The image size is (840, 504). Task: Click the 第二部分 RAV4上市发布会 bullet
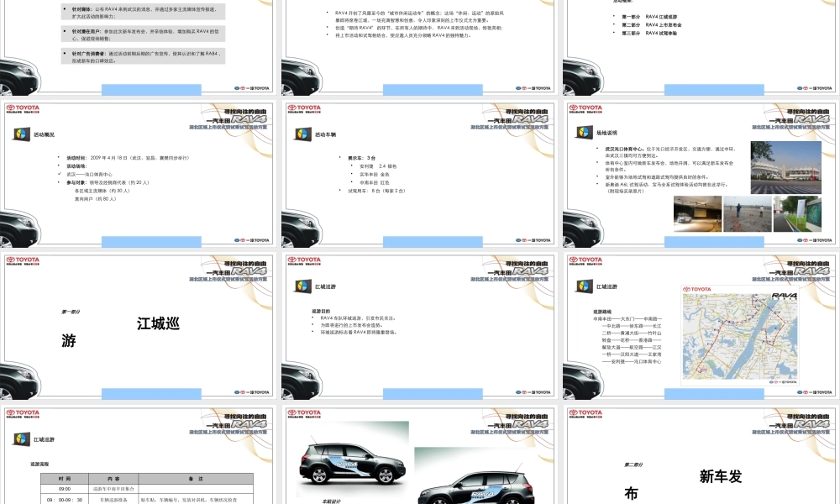click(652, 25)
